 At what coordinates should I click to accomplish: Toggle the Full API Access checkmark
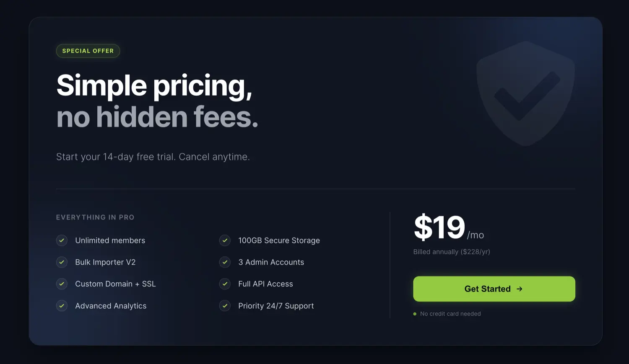pos(225,284)
